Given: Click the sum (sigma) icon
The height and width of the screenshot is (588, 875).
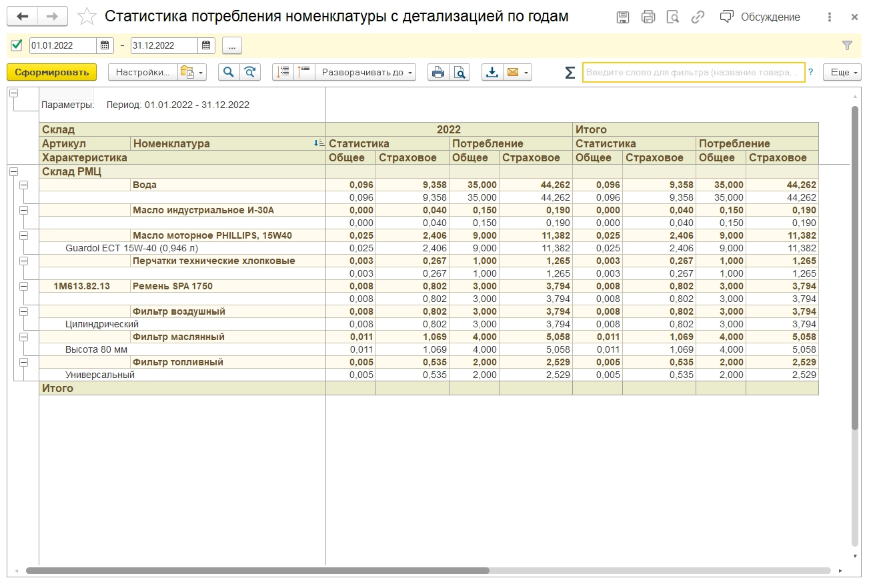Looking at the screenshot, I should click(x=570, y=72).
